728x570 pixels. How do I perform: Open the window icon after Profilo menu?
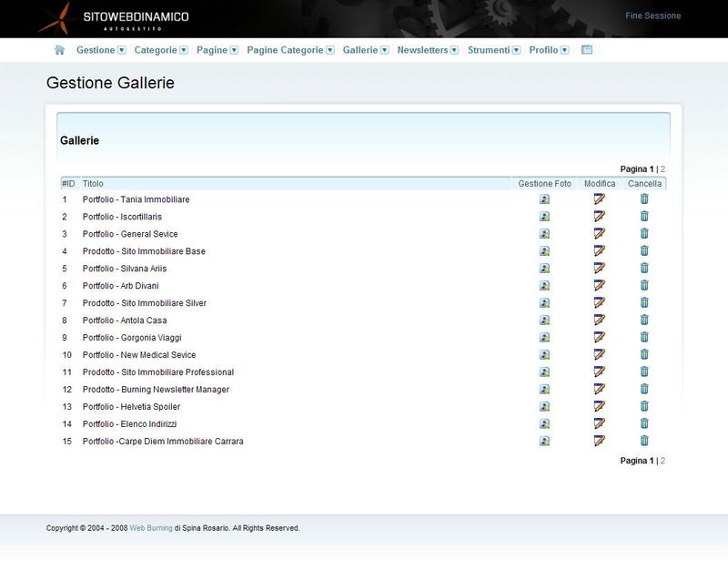587,50
